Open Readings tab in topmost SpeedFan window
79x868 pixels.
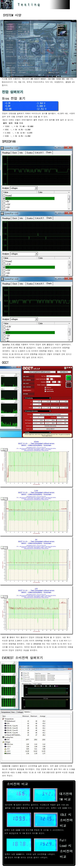(6, 153)
